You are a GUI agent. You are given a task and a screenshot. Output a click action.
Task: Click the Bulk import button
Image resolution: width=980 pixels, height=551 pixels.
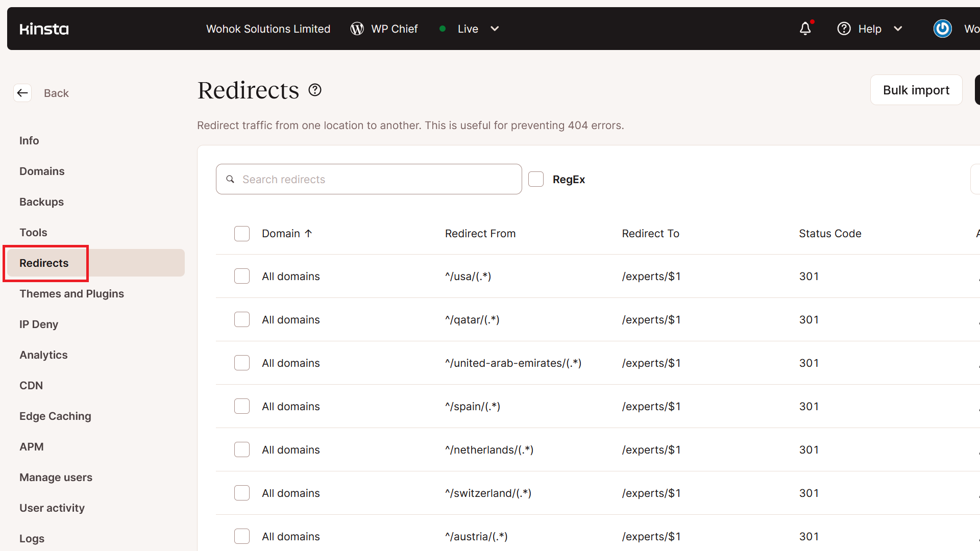916,90
